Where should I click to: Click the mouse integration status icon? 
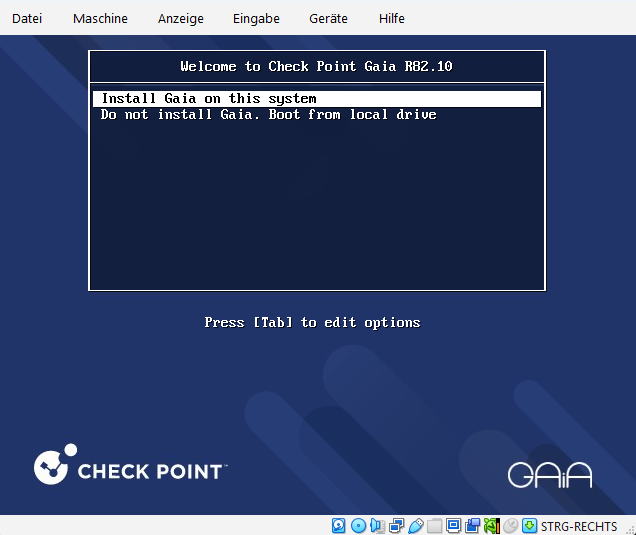tap(511, 526)
